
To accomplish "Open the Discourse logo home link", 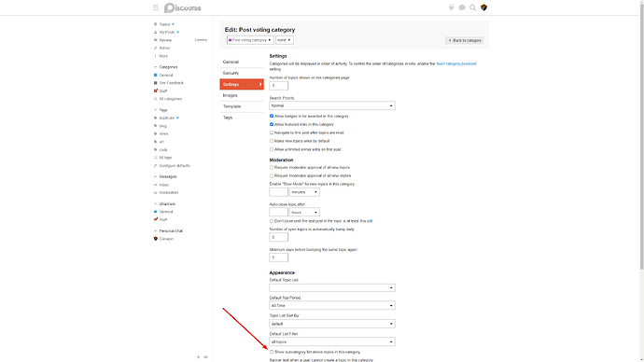I will click(183, 7).
